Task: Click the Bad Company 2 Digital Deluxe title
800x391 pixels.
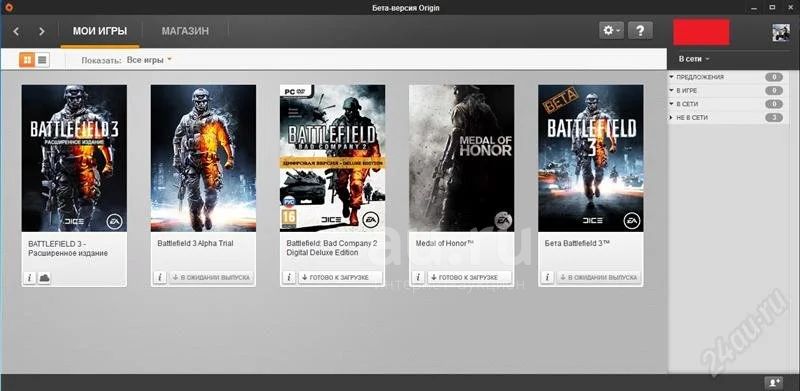Action: 332,248
